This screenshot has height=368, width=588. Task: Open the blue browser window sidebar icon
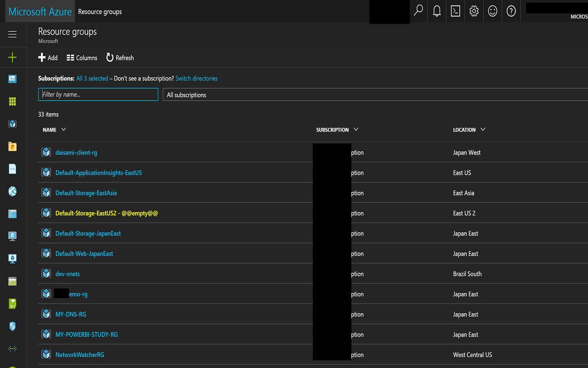pos(12,214)
